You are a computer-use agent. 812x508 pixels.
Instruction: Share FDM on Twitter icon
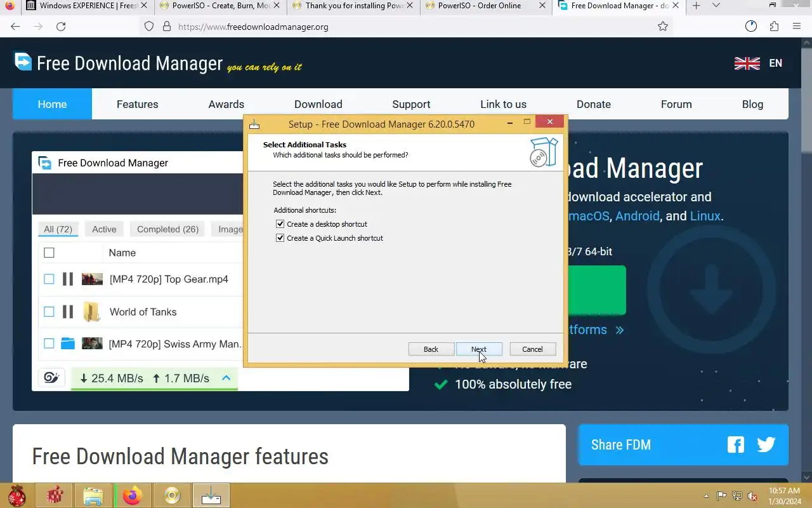coord(766,444)
